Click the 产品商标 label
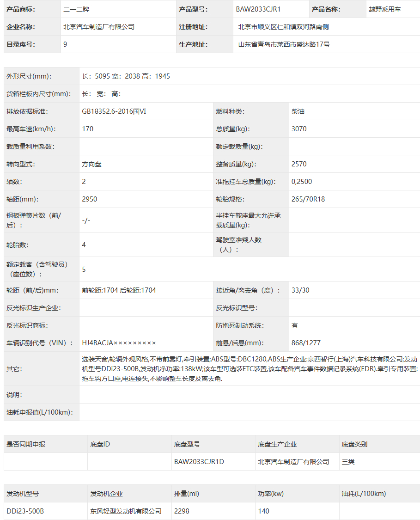Screen dimensions: 420x520 [20, 9]
